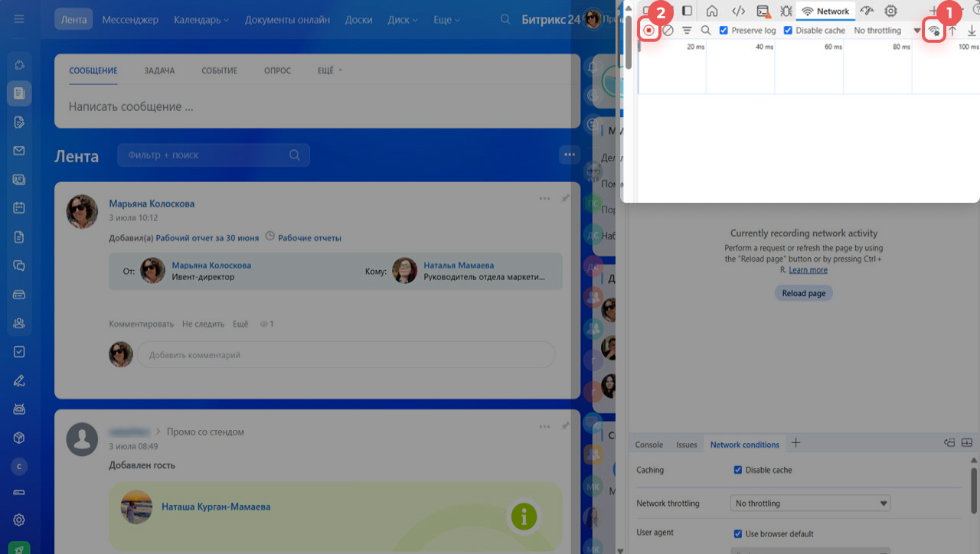Open the 3D box icon in sidebar

tap(19, 438)
